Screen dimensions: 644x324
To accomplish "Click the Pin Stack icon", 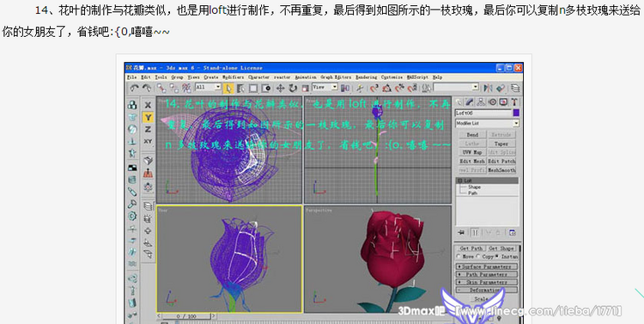I will pos(461,233).
